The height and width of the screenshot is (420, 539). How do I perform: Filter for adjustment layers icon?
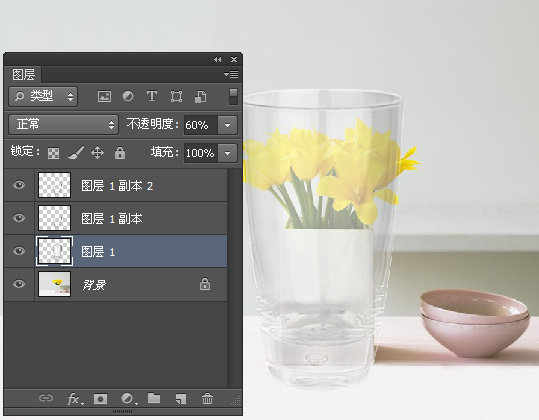pyautogui.click(x=128, y=96)
